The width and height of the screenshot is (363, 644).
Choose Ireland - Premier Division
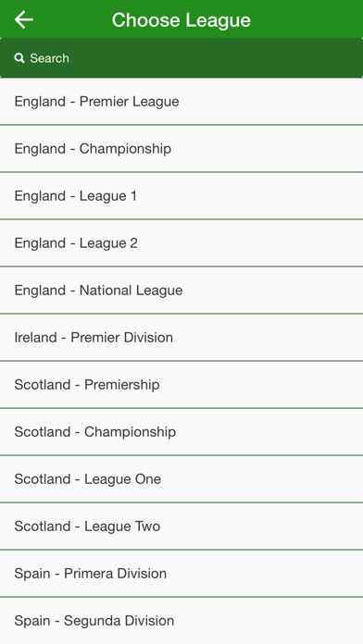(181, 338)
